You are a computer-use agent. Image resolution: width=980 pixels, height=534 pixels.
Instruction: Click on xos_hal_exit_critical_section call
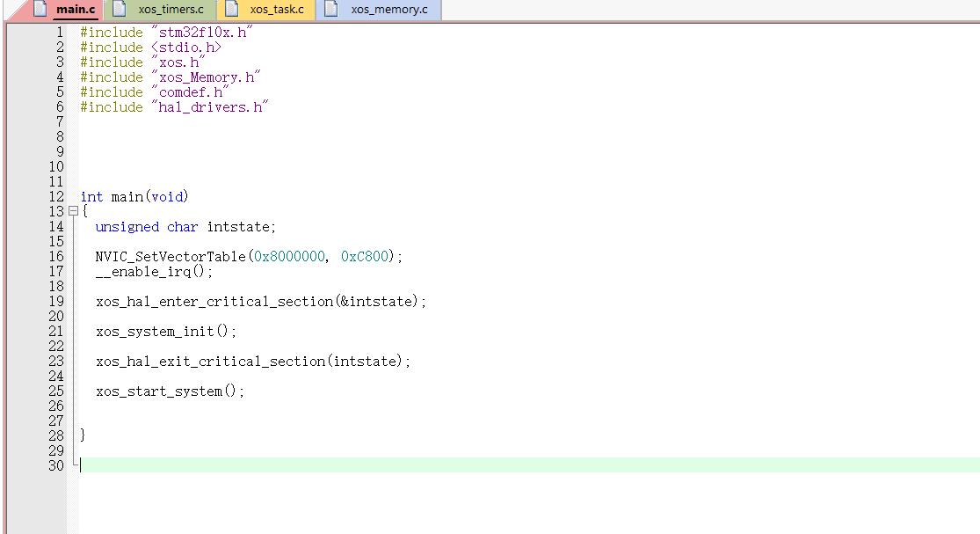pos(253,362)
